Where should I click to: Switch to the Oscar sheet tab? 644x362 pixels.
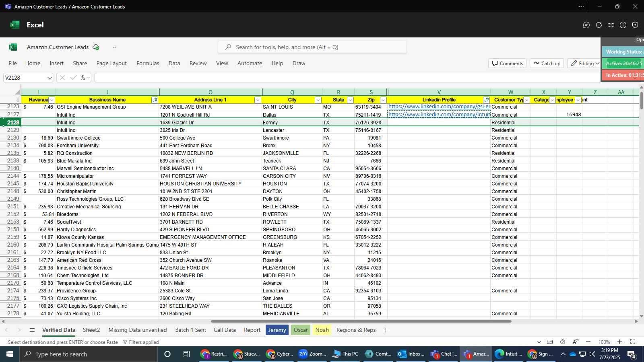[x=301, y=330]
